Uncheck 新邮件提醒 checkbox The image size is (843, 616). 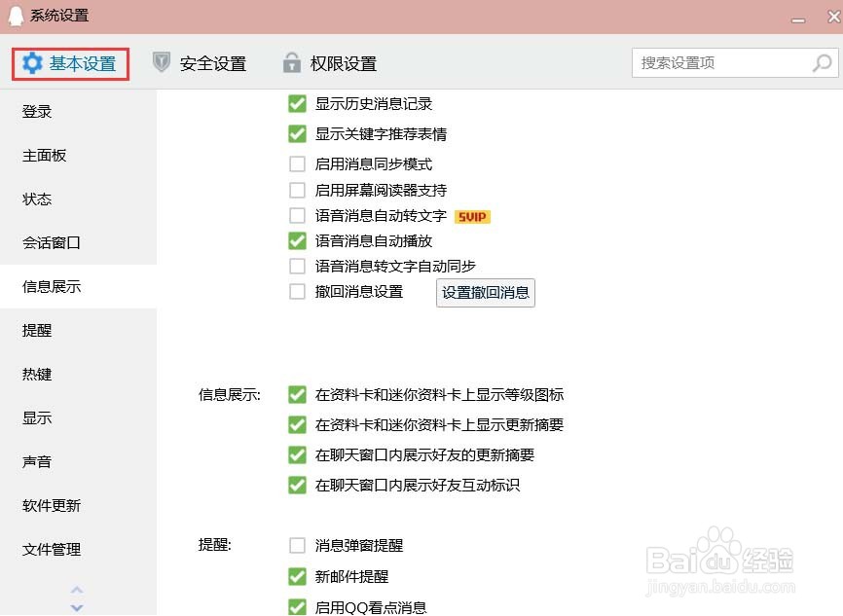pyautogui.click(x=297, y=577)
